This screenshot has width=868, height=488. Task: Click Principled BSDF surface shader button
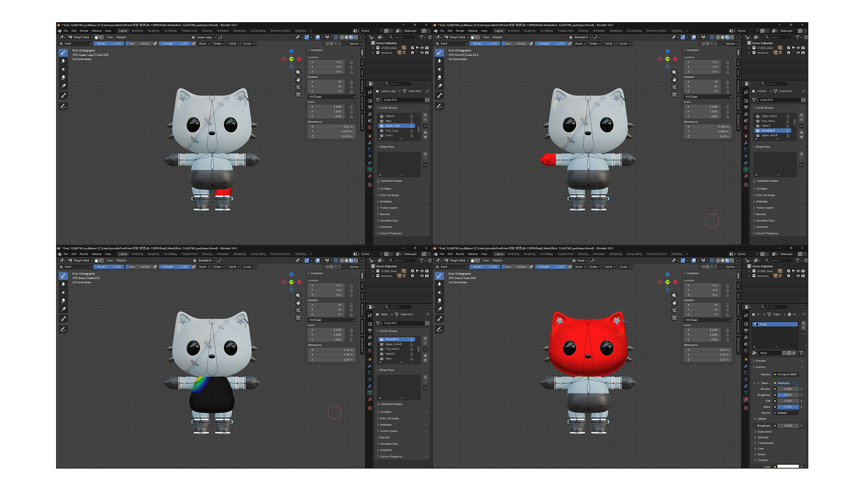click(787, 374)
